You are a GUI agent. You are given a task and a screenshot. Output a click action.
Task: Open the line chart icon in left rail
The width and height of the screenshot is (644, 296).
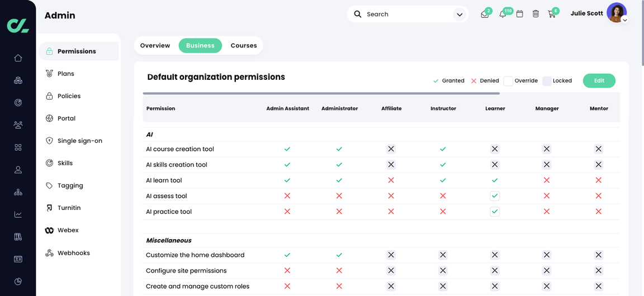(x=18, y=214)
